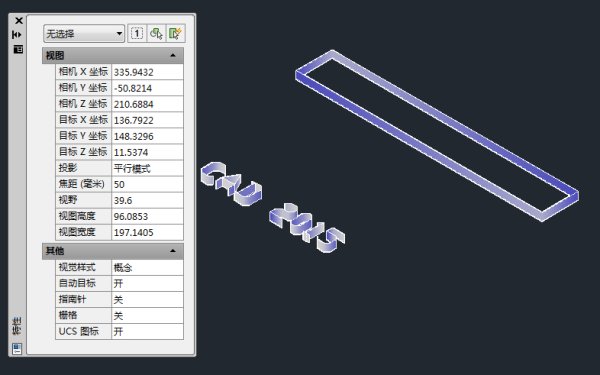Toggle the PICKADD value icon
The height and width of the screenshot is (375, 600).
point(137,33)
